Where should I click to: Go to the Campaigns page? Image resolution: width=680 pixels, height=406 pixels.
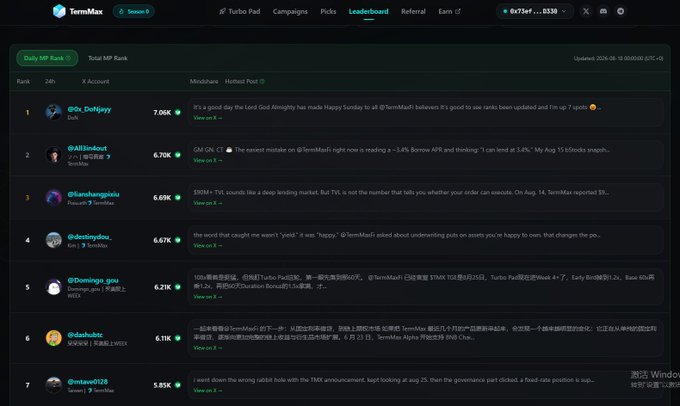click(x=290, y=11)
